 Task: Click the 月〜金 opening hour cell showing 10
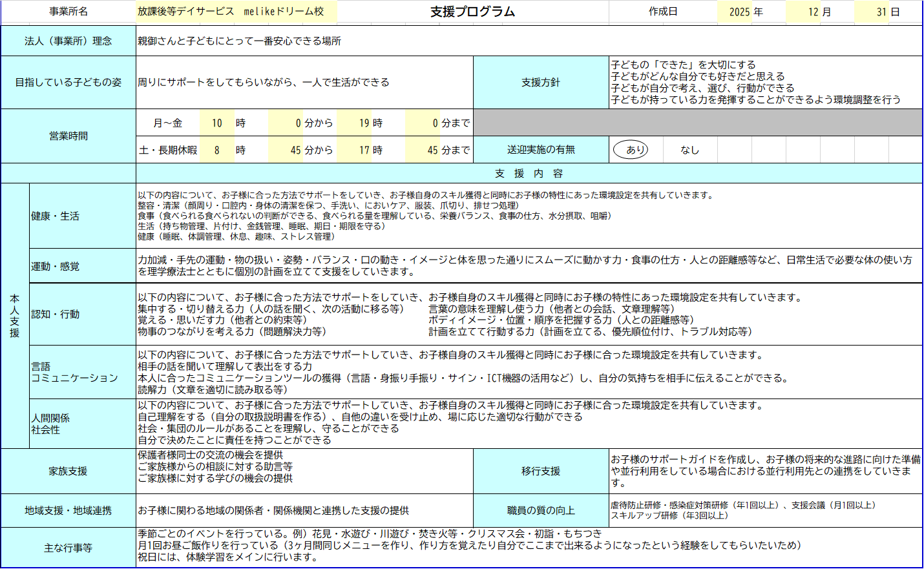coord(216,123)
